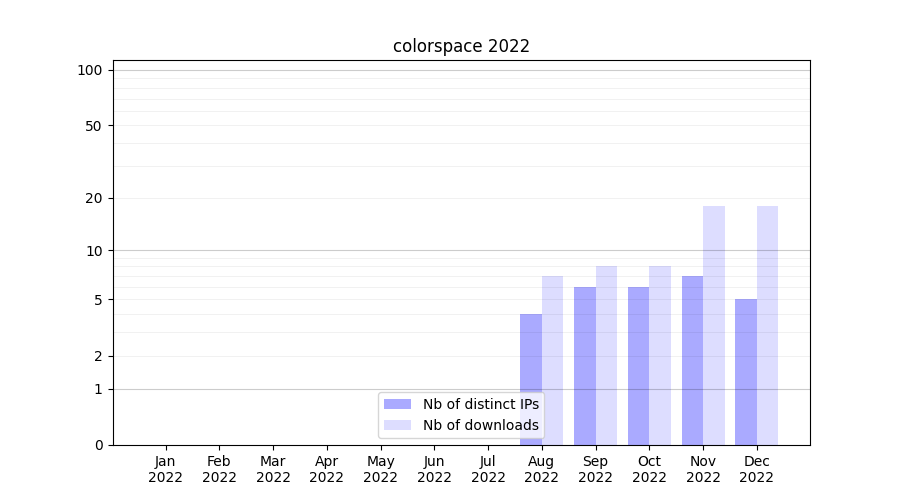Click the chart title colorspace 2022

[x=461, y=46]
